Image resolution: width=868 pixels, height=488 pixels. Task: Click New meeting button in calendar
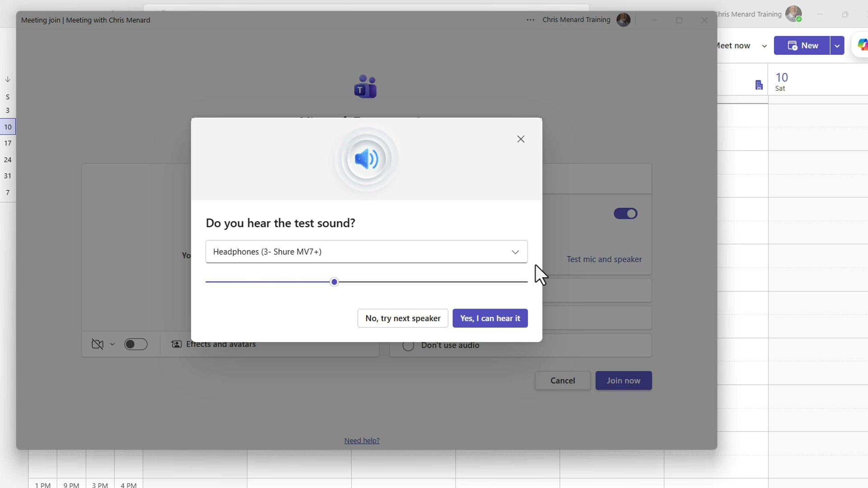pos(802,46)
